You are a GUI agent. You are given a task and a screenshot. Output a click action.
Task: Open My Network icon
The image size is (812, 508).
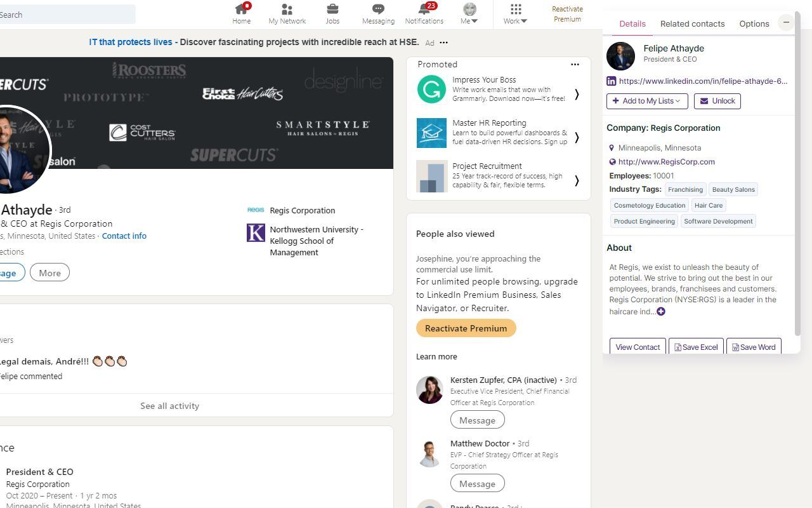[x=287, y=10]
